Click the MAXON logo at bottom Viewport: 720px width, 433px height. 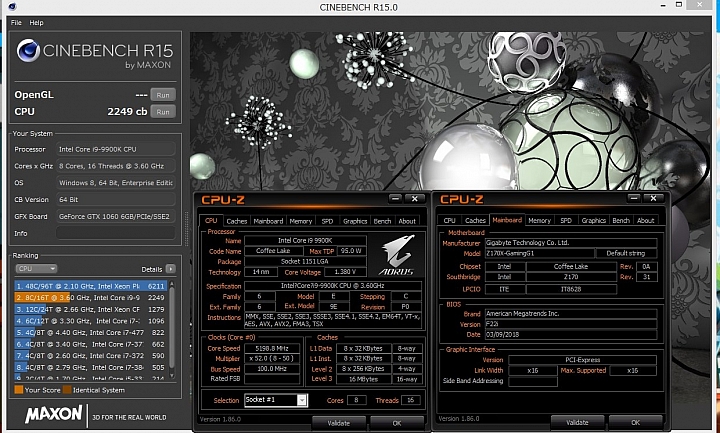(x=54, y=414)
